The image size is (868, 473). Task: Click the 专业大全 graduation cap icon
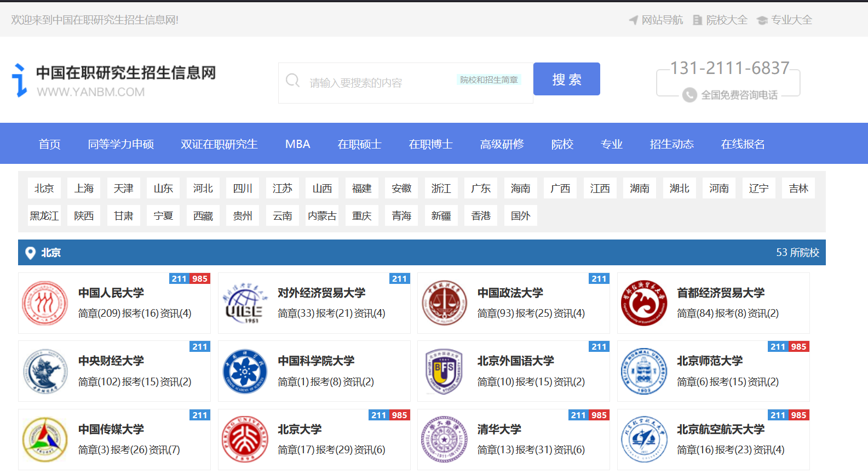762,20
